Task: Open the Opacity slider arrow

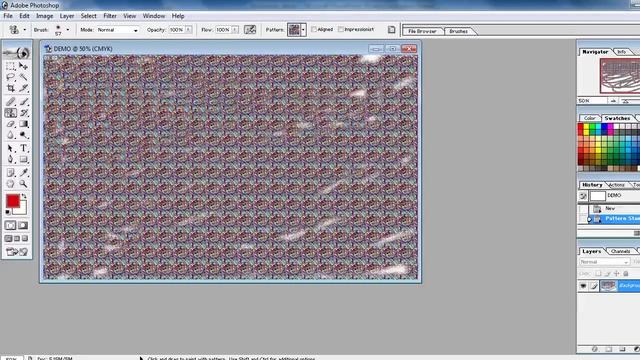Action: tap(188, 30)
